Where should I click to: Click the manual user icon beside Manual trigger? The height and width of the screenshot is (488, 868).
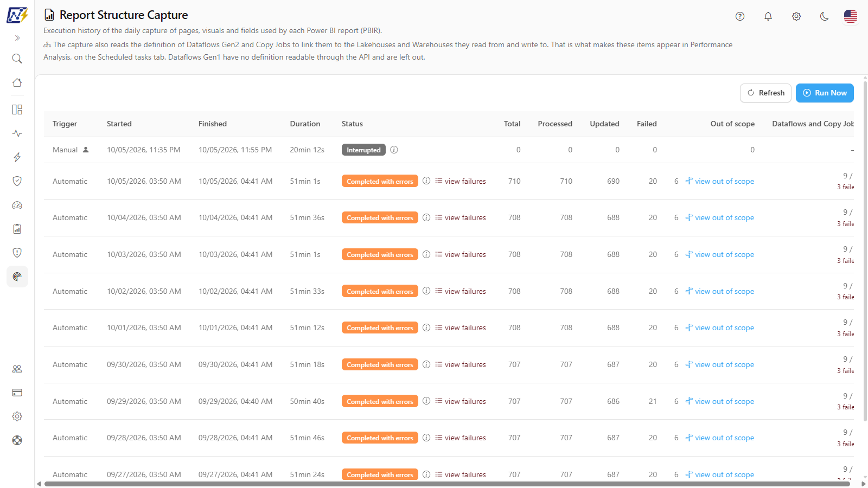(86, 150)
